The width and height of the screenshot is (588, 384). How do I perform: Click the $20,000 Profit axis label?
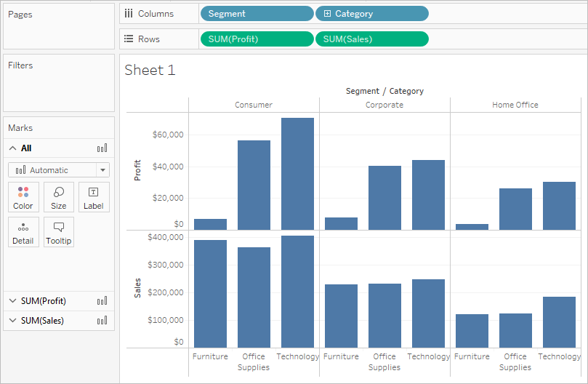click(x=168, y=198)
